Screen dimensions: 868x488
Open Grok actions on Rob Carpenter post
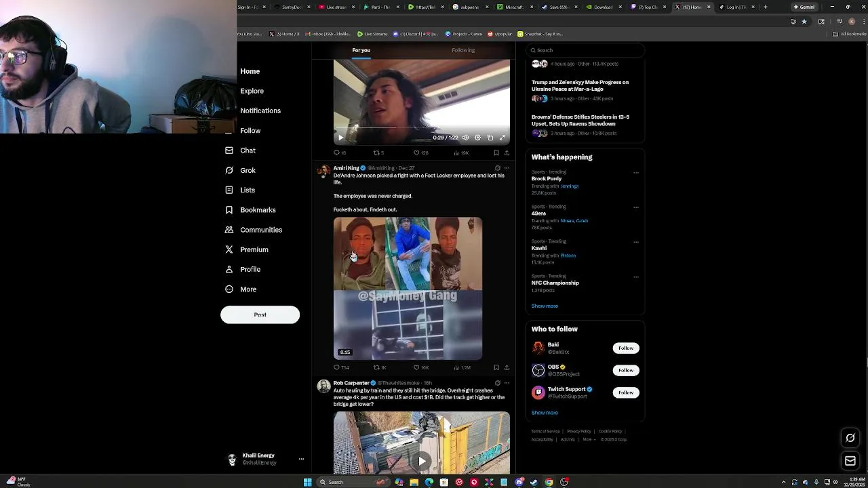click(x=497, y=383)
